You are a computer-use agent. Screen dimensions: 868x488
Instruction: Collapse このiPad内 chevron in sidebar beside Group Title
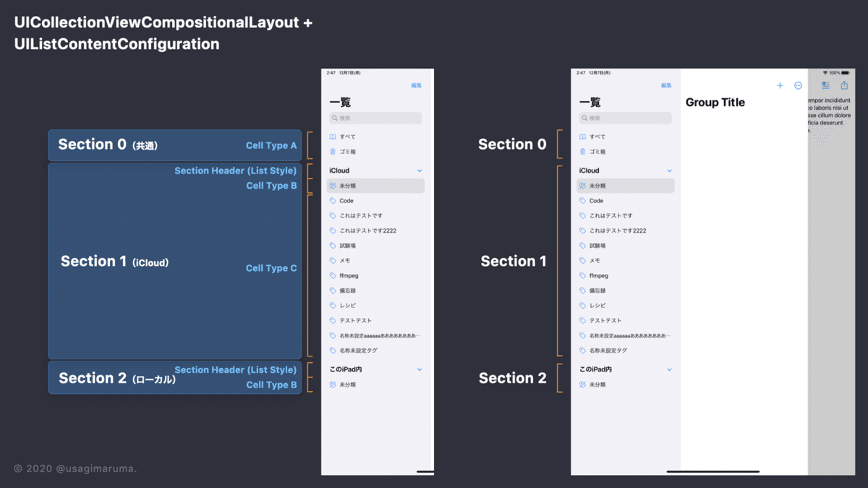click(x=669, y=369)
